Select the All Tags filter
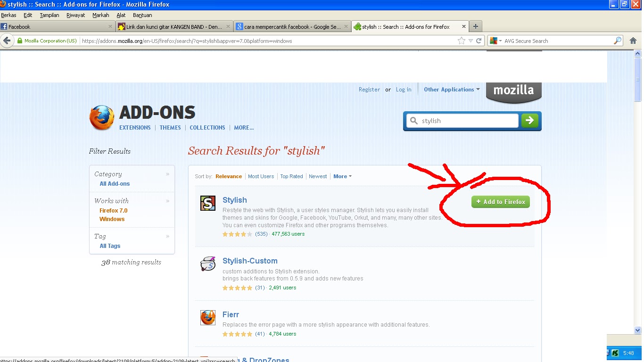Screen dimensions: 644x362 [110, 246]
